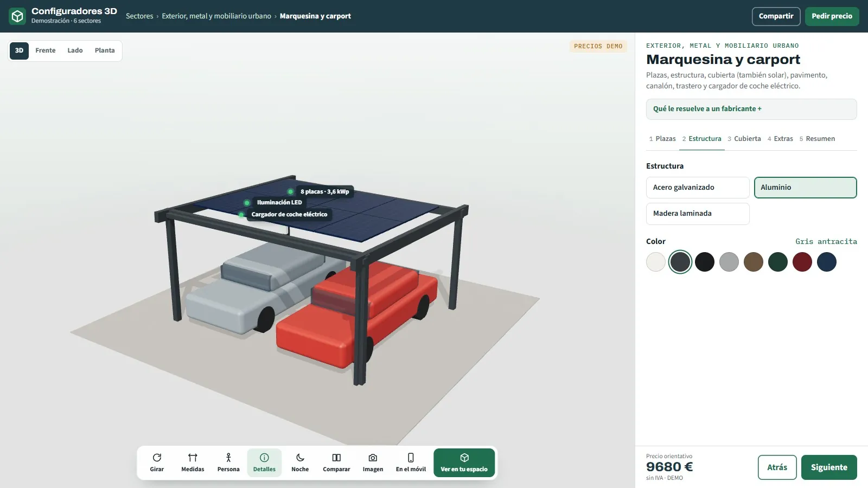The image size is (868, 488).
Task: Continue with the Siguiente button
Action: pos(829,467)
